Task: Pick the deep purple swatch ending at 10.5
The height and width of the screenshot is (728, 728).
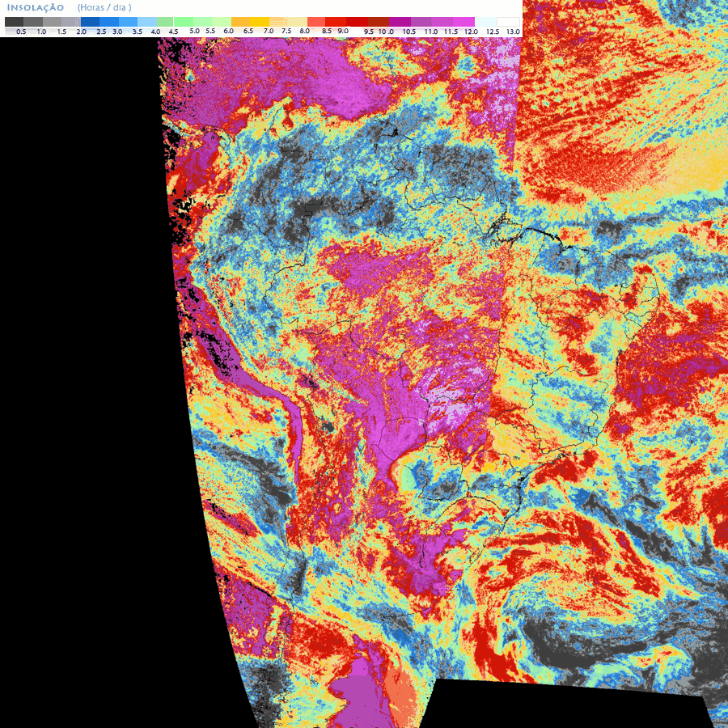Action: click(400, 22)
